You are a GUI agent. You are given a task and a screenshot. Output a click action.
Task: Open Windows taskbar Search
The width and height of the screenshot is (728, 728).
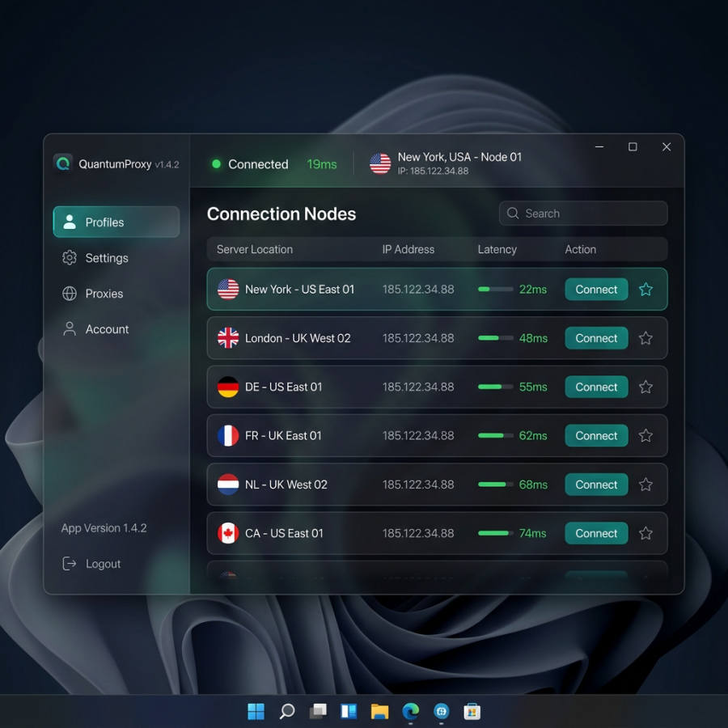pyautogui.click(x=286, y=711)
